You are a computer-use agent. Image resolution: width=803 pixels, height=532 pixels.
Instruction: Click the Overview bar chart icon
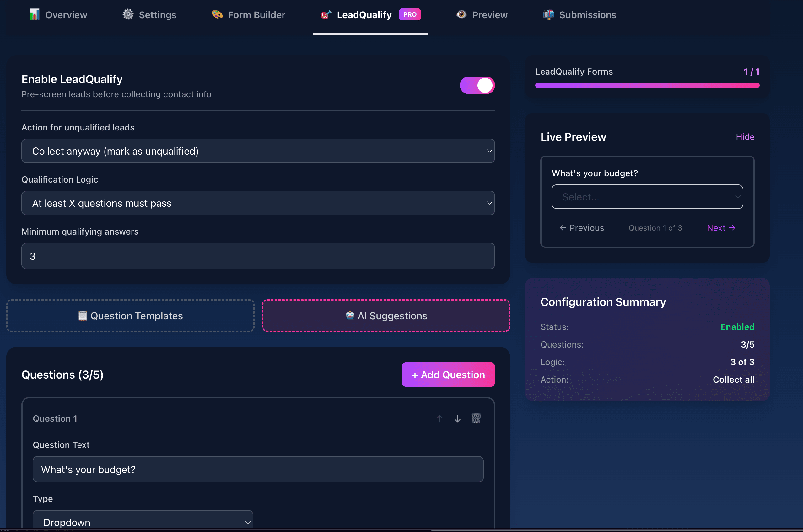[x=34, y=14]
